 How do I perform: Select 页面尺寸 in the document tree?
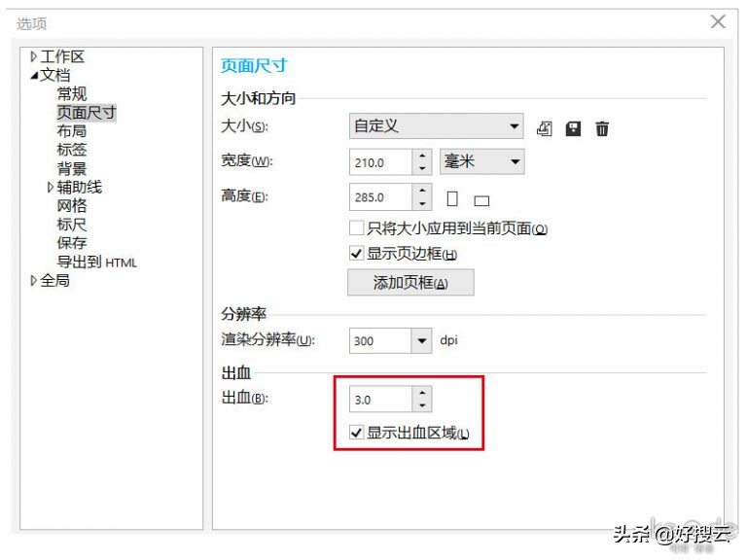point(87,113)
